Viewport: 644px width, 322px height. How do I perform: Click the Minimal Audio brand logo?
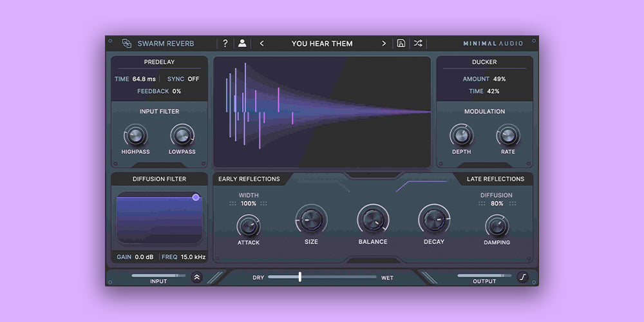coord(493,44)
